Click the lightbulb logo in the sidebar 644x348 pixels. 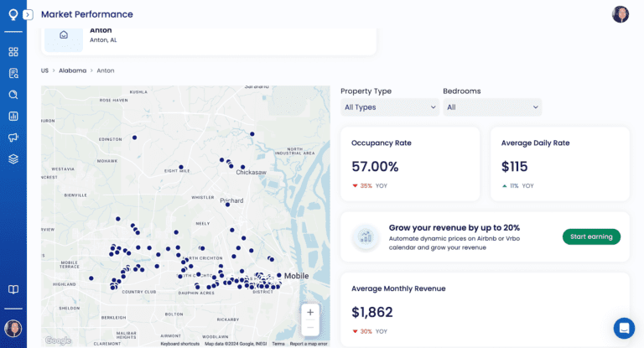(x=13, y=14)
